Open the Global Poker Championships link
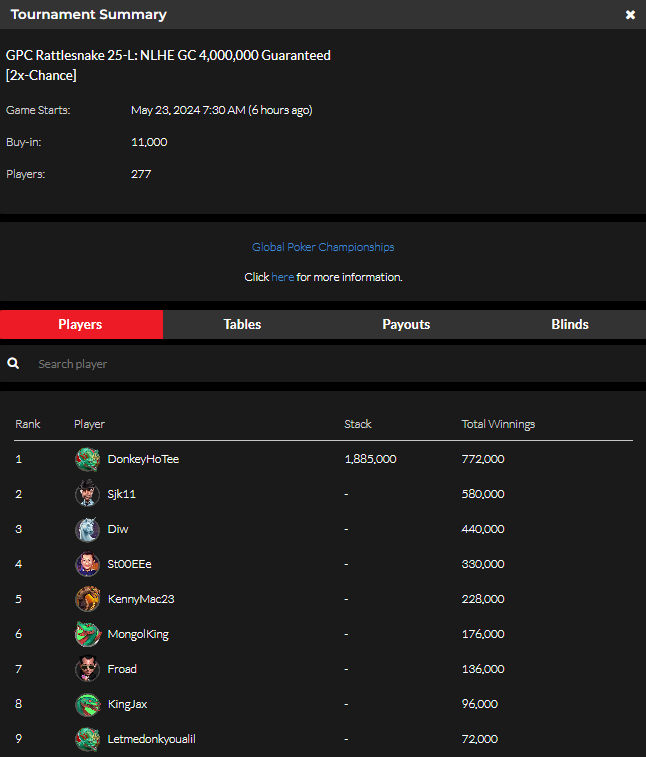 pos(323,247)
